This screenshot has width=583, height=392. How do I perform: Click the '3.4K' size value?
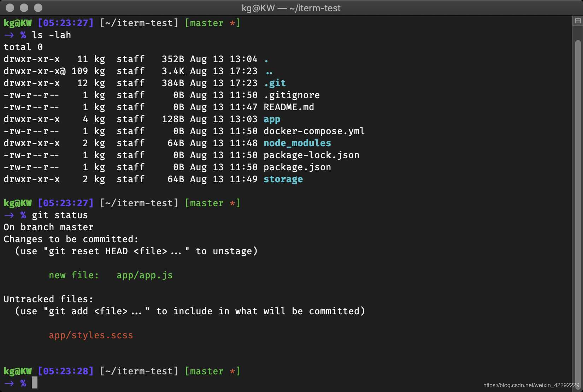coord(173,71)
